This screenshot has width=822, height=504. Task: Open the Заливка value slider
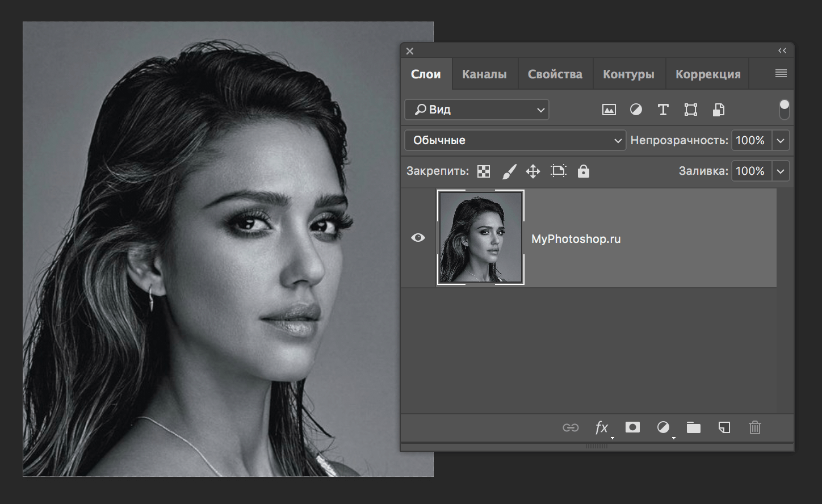click(781, 171)
